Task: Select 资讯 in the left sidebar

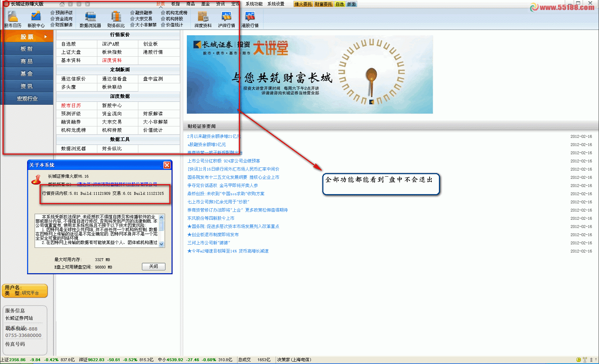Action: click(27, 86)
